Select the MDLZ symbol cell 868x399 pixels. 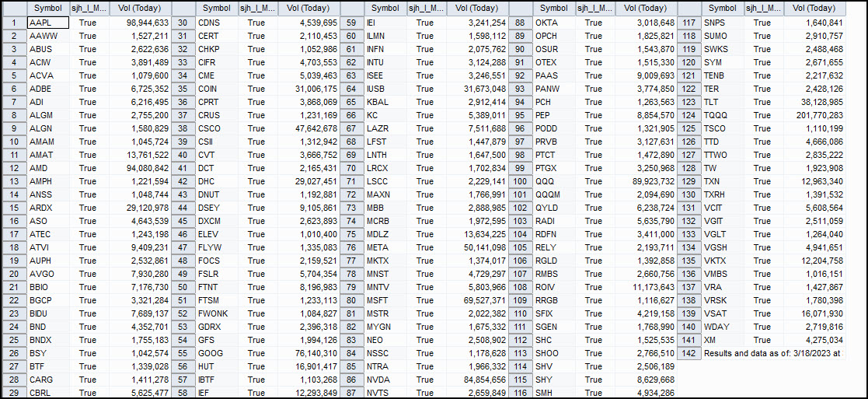pos(386,234)
